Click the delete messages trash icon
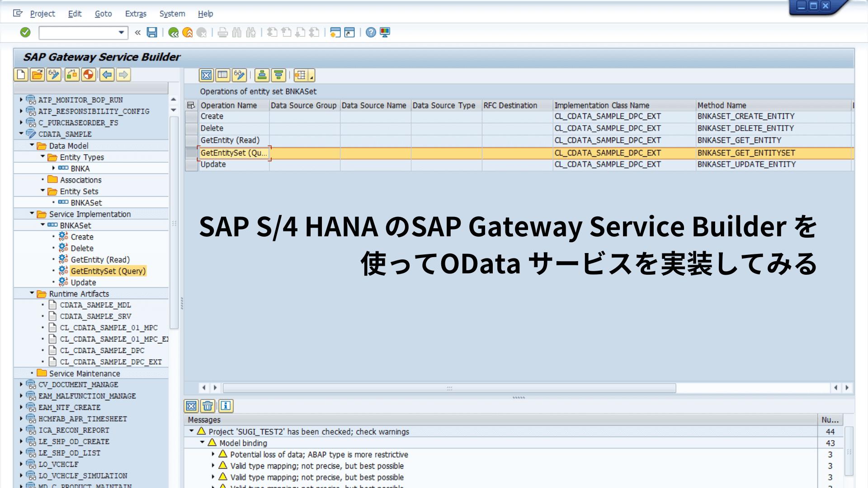The width and height of the screenshot is (868, 488). click(x=208, y=406)
